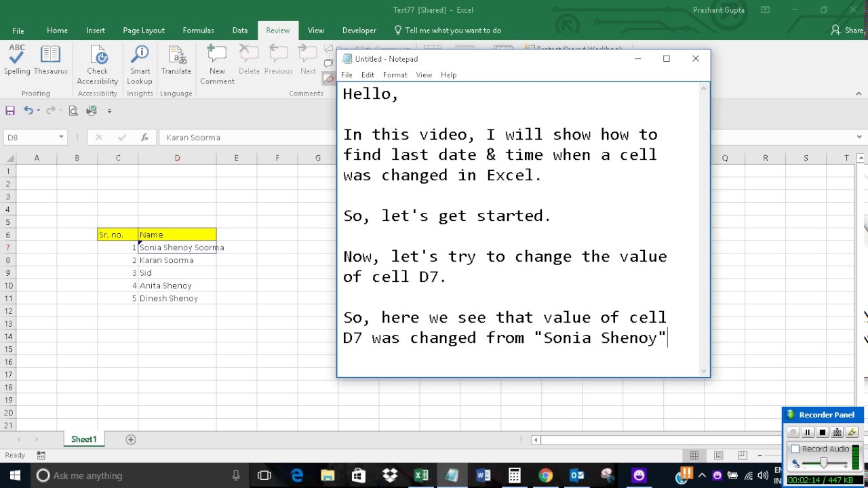Open the Notepad File menu
Viewport: 868px width, 488px height.
[x=347, y=75]
